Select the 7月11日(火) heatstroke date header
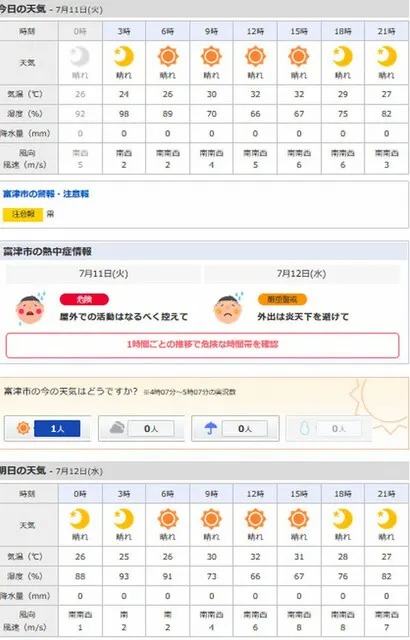 [104, 274]
